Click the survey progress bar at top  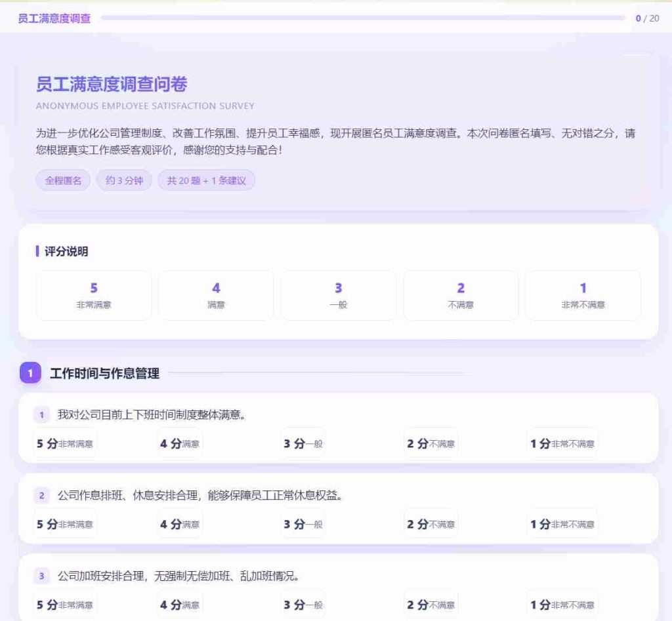363,18
